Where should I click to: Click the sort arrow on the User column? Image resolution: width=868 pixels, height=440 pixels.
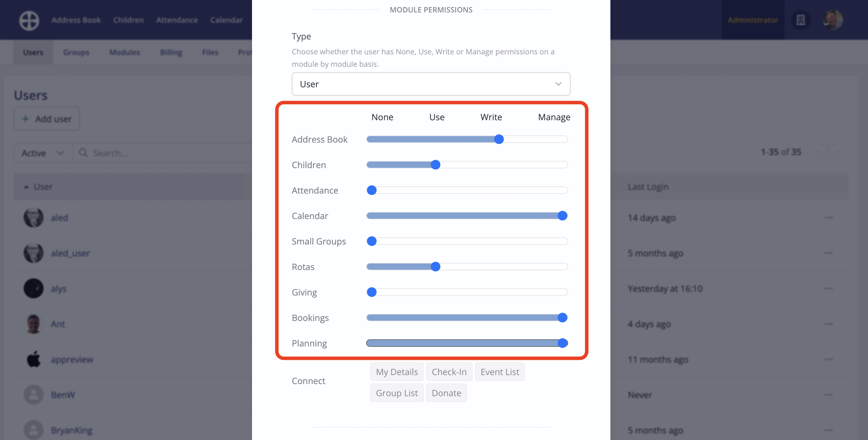point(27,187)
